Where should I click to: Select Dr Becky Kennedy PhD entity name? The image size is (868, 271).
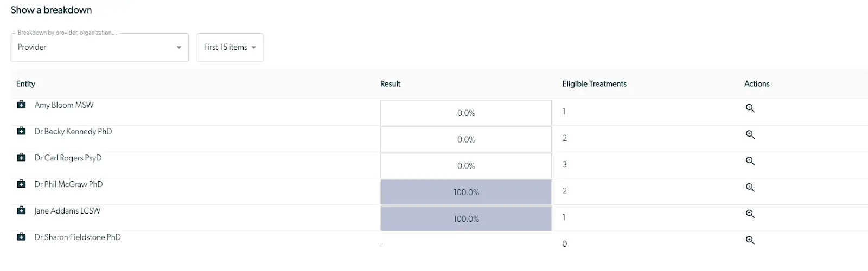click(73, 132)
